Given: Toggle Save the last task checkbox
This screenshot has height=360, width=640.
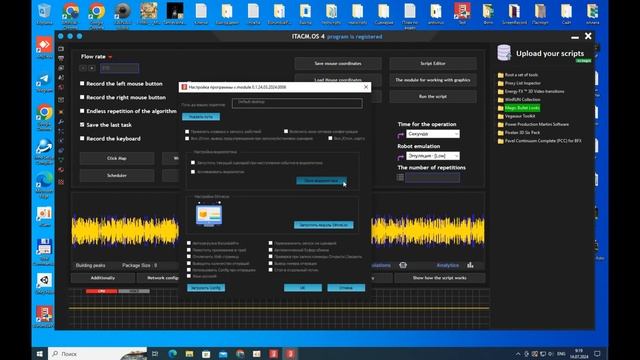Looking at the screenshot, I should point(82,124).
